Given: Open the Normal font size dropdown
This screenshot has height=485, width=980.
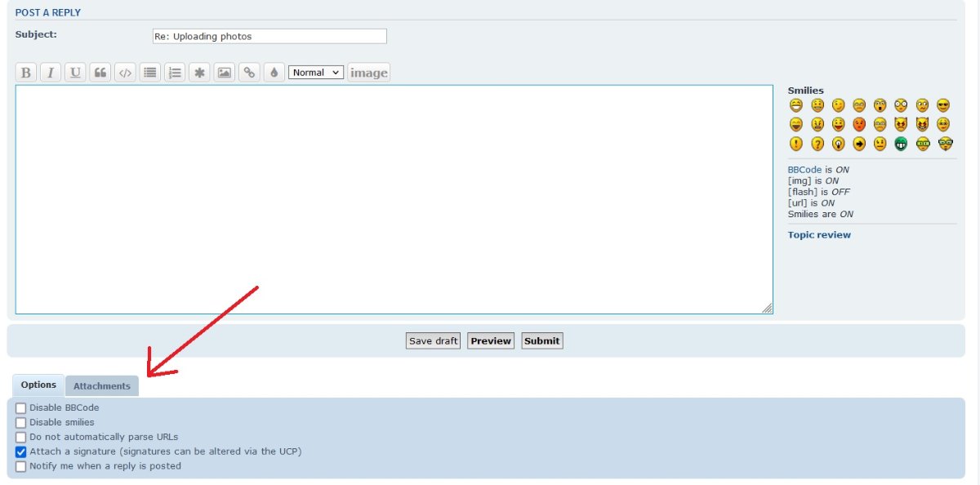Looking at the screenshot, I should 316,73.
